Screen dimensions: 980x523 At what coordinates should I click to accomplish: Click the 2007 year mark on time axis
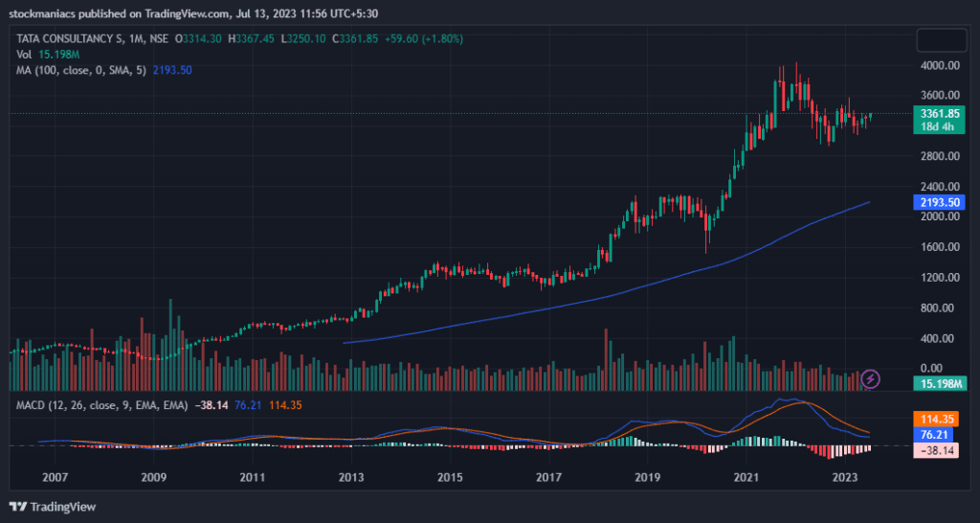pyautogui.click(x=55, y=477)
